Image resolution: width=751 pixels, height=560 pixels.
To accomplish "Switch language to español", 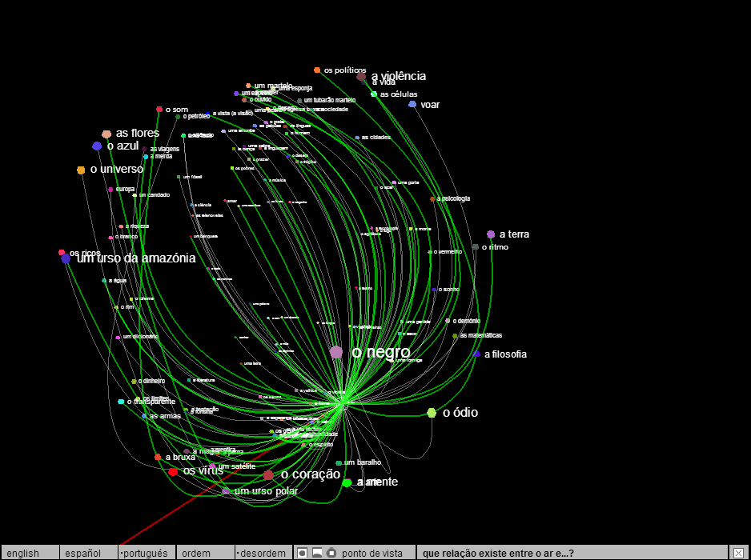I will [83, 553].
